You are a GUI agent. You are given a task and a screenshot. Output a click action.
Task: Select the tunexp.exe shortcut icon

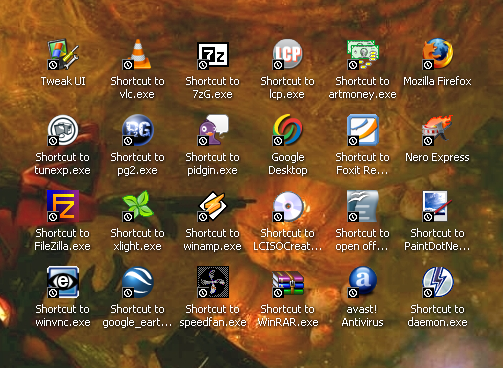[x=63, y=130]
